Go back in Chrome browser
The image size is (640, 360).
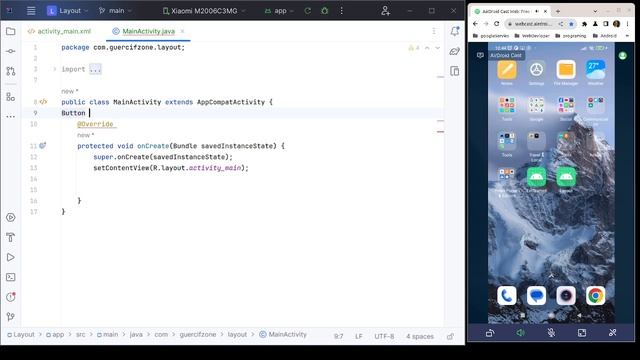476,24
